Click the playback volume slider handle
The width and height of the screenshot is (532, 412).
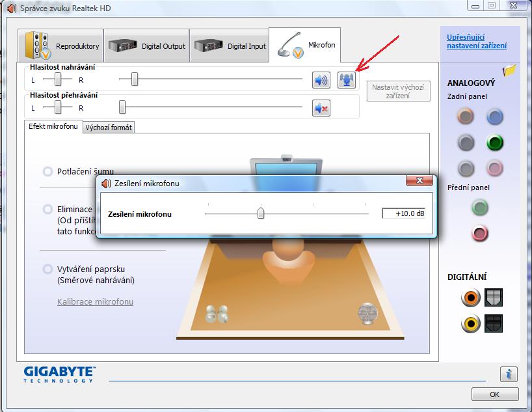(122, 107)
